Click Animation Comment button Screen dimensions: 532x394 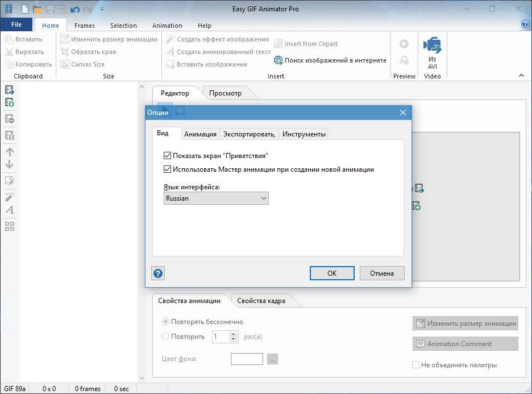pyautogui.click(x=465, y=344)
